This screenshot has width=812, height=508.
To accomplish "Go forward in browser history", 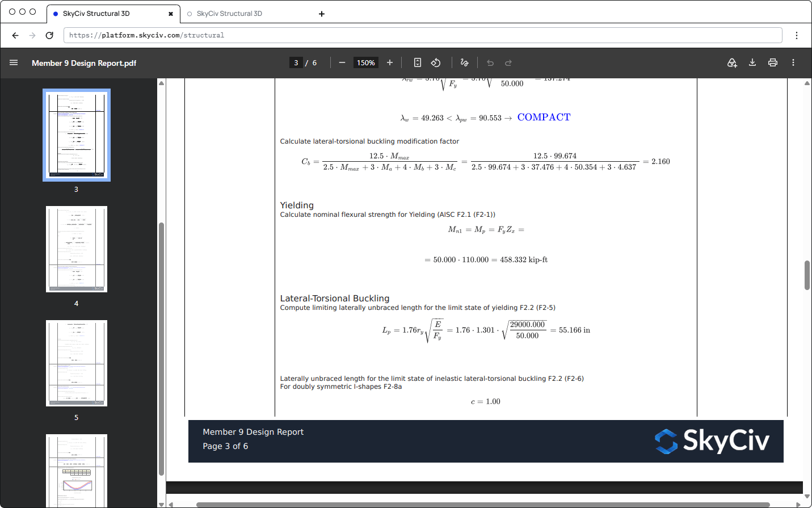I will point(32,35).
